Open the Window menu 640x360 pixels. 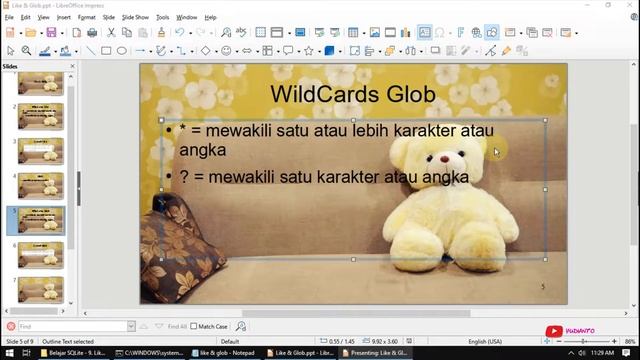coord(187,18)
